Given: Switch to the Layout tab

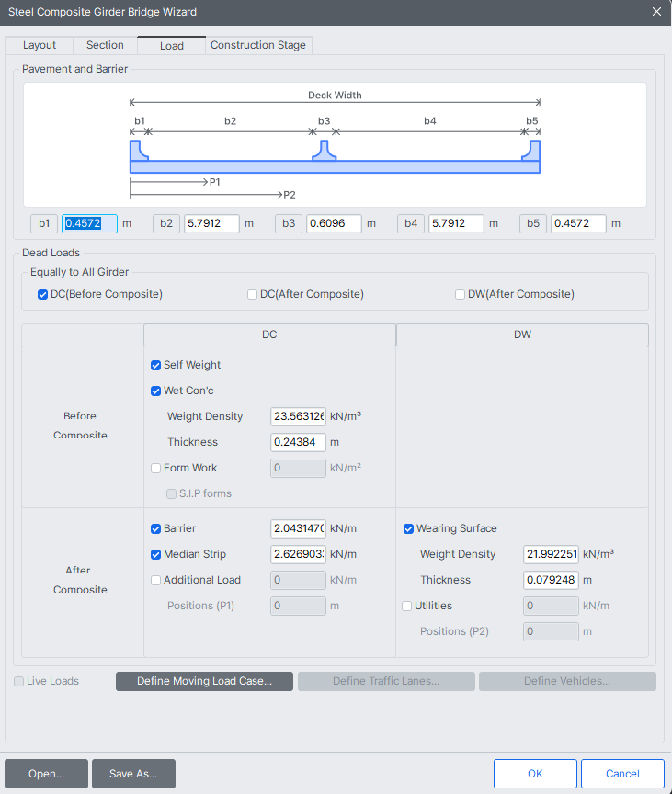Looking at the screenshot, I should tap(39, 45).
